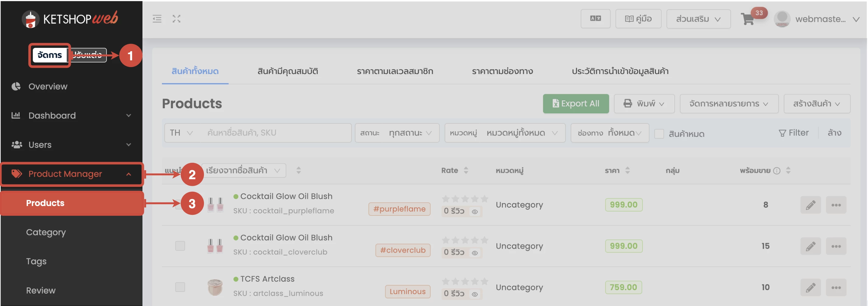Open more options for TCFS Artclass product
The height and width of the screenshot is (306, 868).
click(837, 287)
